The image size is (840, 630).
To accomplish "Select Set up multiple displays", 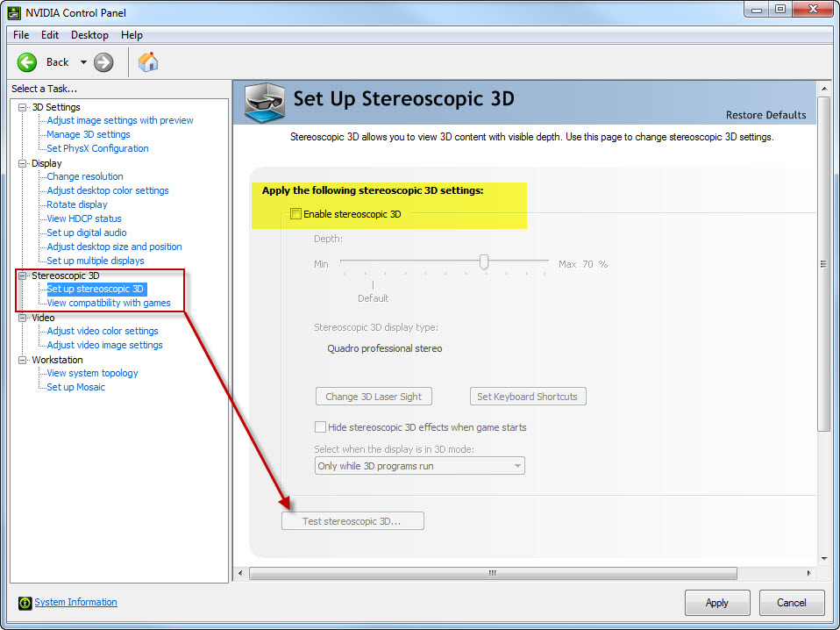I will (x=96, y=261).
